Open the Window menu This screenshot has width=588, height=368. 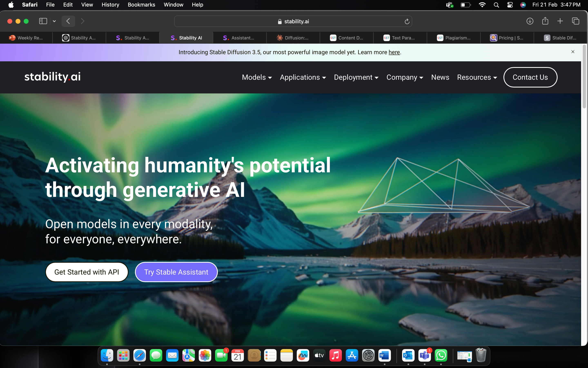pos(174,5)
